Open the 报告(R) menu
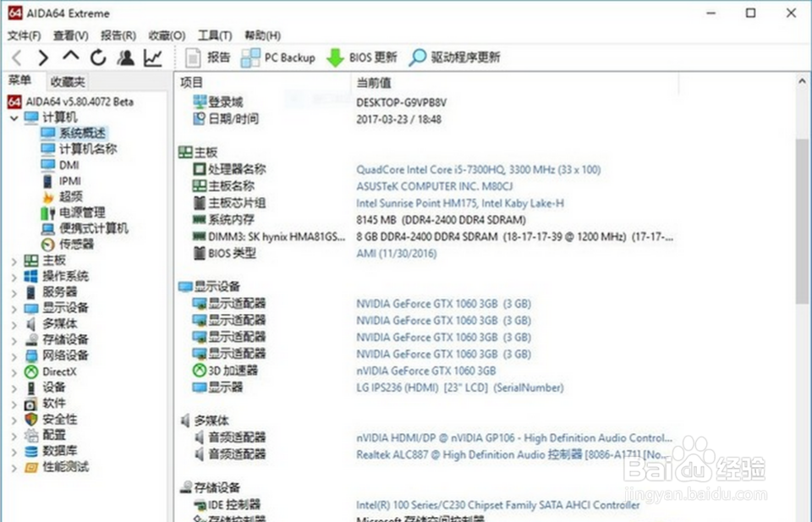 point(118,36)
